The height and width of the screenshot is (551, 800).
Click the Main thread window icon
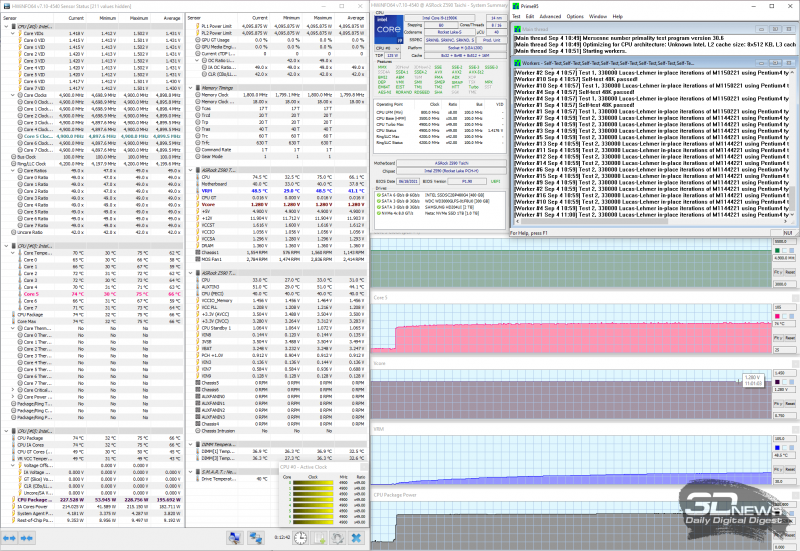517,30
